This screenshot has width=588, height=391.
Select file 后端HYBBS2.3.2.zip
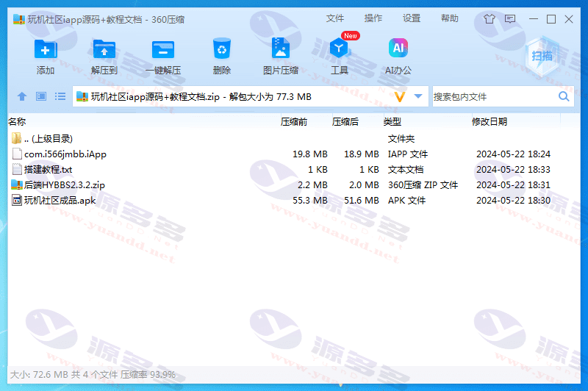point(294,184)
